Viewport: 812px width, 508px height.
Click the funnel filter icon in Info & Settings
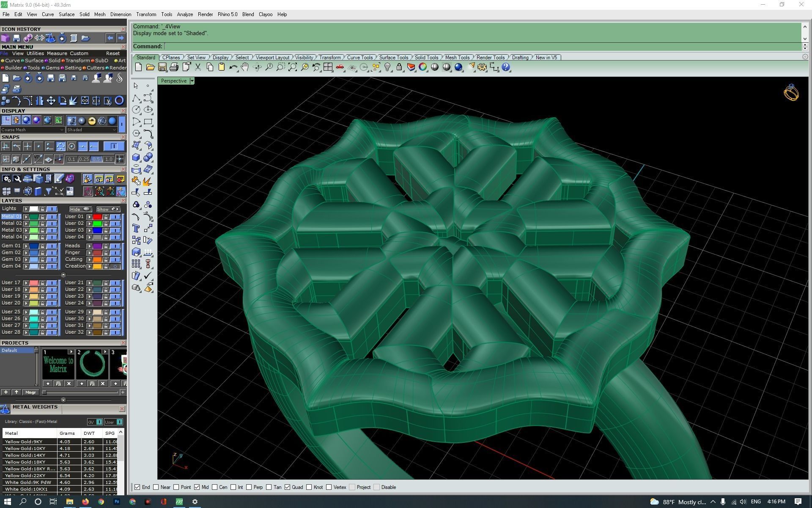coord(48,191)
